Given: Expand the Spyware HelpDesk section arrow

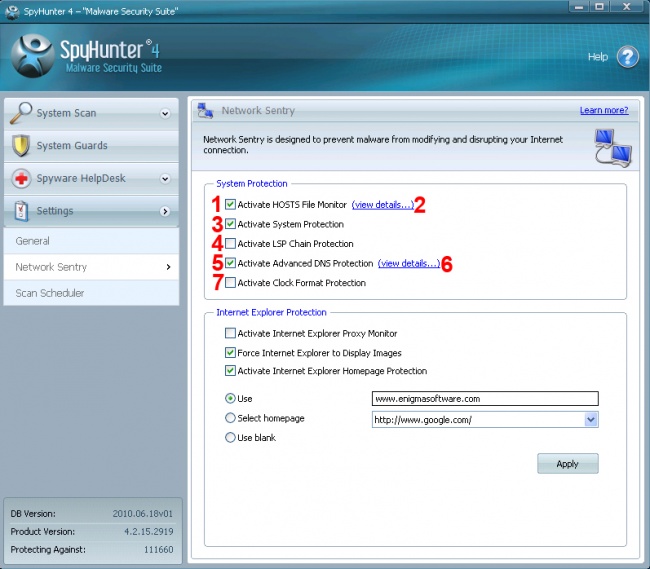Looking at the screenshot, I should (x=166, y=179).
